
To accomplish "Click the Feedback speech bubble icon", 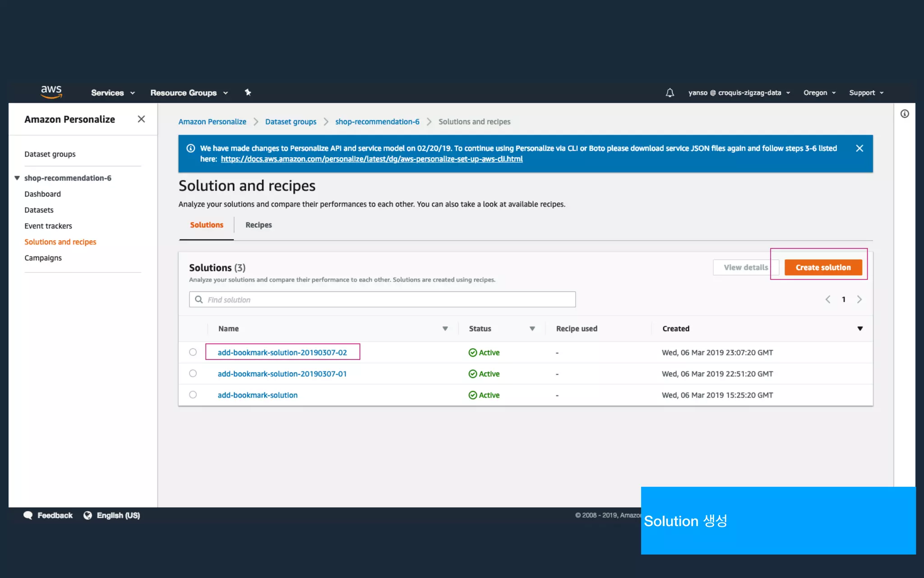I will [x=28, y=515].
